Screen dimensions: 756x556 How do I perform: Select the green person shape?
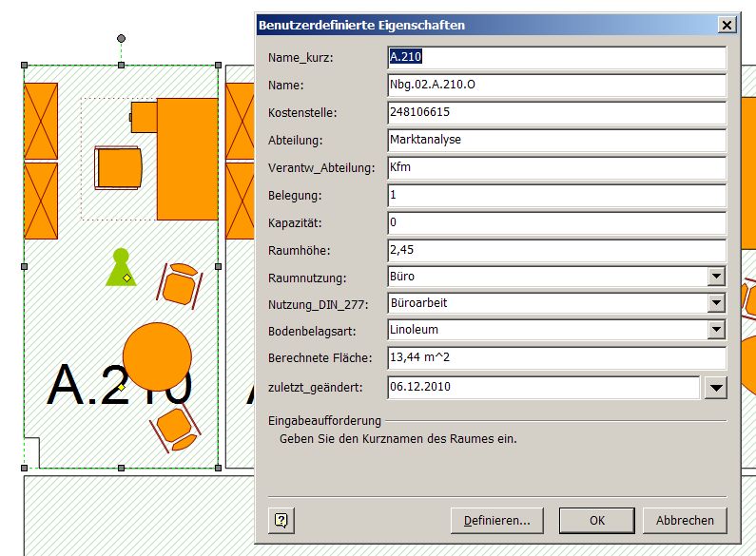point(120,268)
